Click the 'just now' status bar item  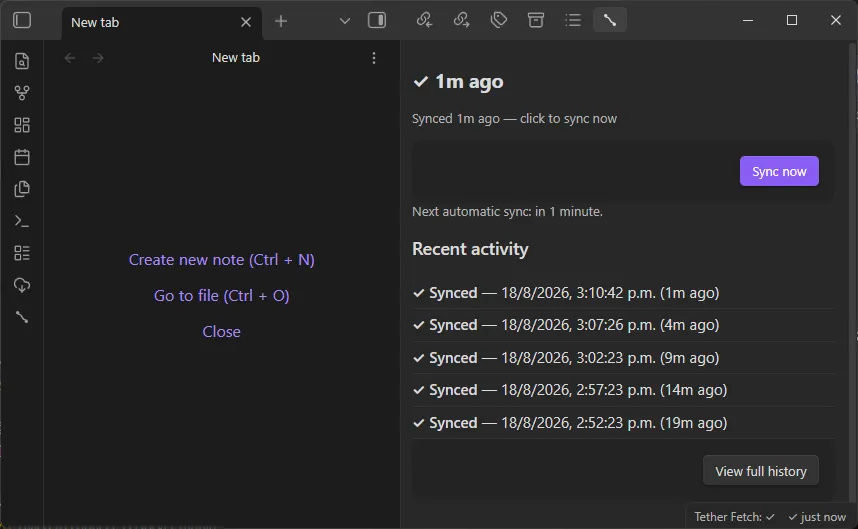coord(817,517)
